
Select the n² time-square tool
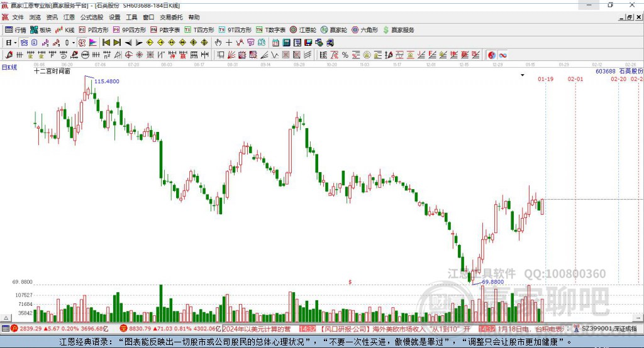[x=107, y=55]
